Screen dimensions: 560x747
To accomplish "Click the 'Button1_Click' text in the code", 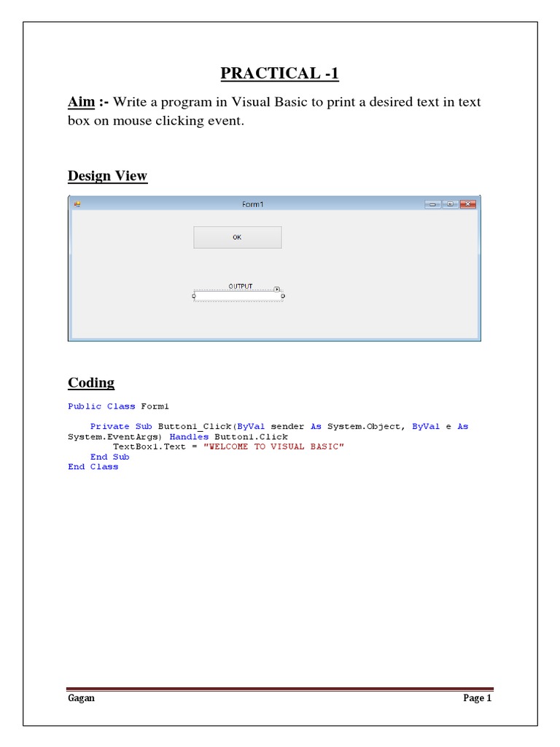I will tap(195, 426).
